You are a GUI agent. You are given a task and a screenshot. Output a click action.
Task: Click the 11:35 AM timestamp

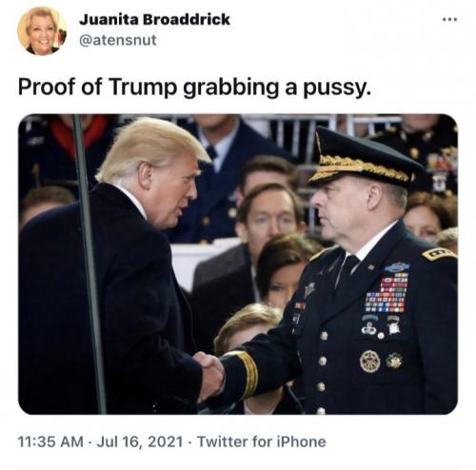(50, 441)
